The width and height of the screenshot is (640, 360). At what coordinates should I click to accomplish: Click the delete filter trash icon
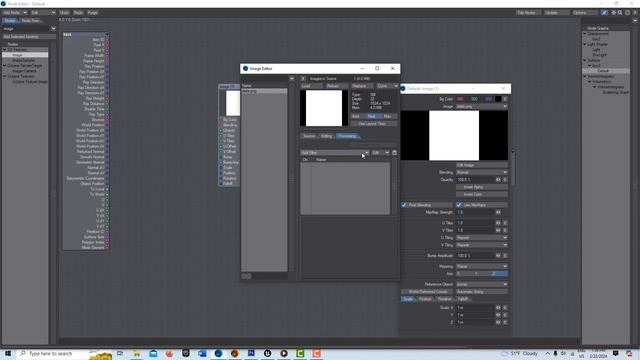(x=394, y=153)
